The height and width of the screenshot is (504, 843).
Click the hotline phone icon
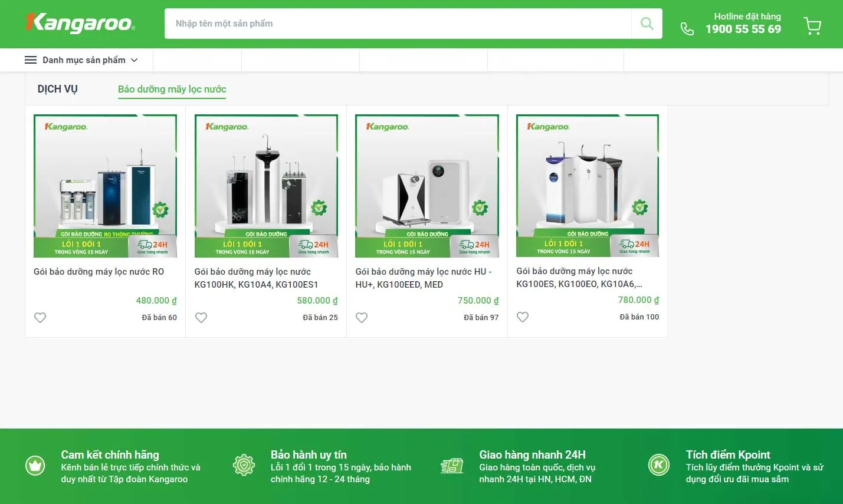[687, 29]
